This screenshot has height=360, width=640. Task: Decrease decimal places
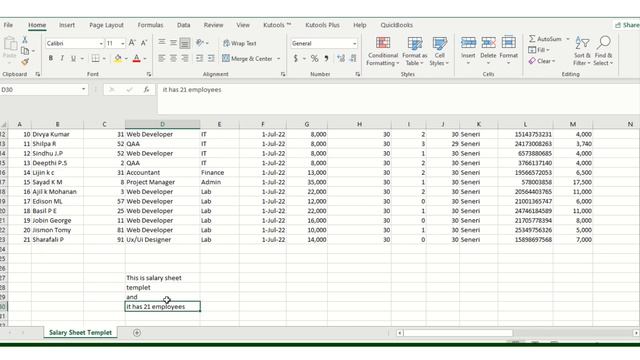click(353, 58)
